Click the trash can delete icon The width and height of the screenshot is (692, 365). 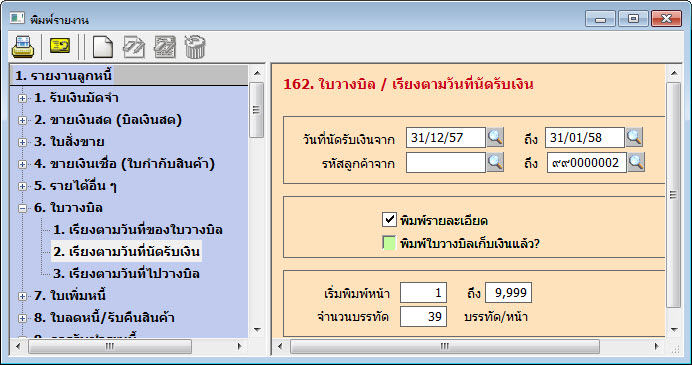(x=195, y=47)
